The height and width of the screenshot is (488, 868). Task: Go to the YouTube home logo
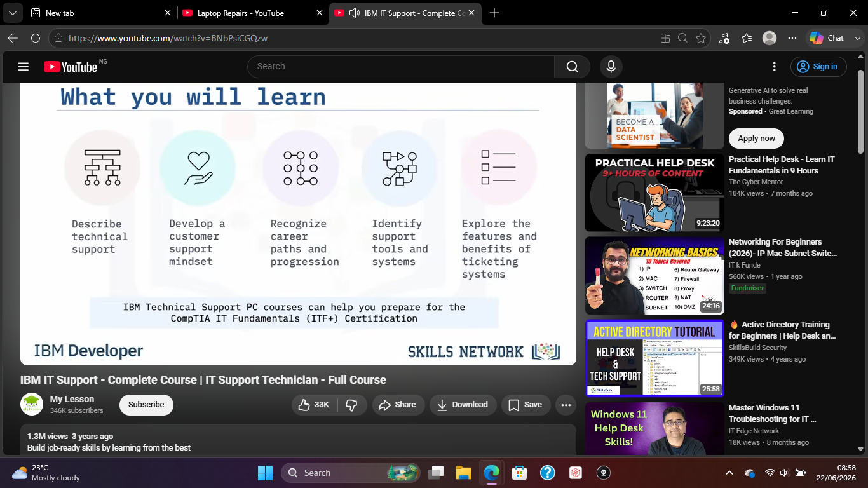[70, 67]
